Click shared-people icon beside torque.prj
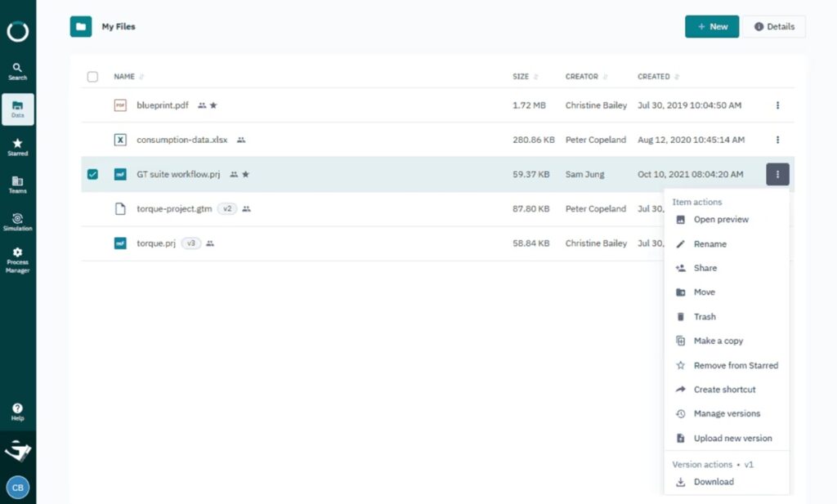The width and height of the screenshot is (837, 504). click(x=210, y=243)
